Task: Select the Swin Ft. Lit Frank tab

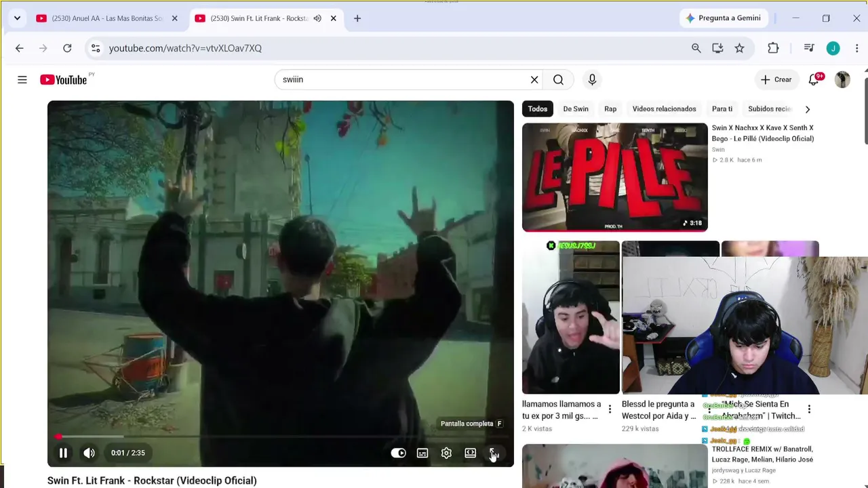Action: [260, 18]
